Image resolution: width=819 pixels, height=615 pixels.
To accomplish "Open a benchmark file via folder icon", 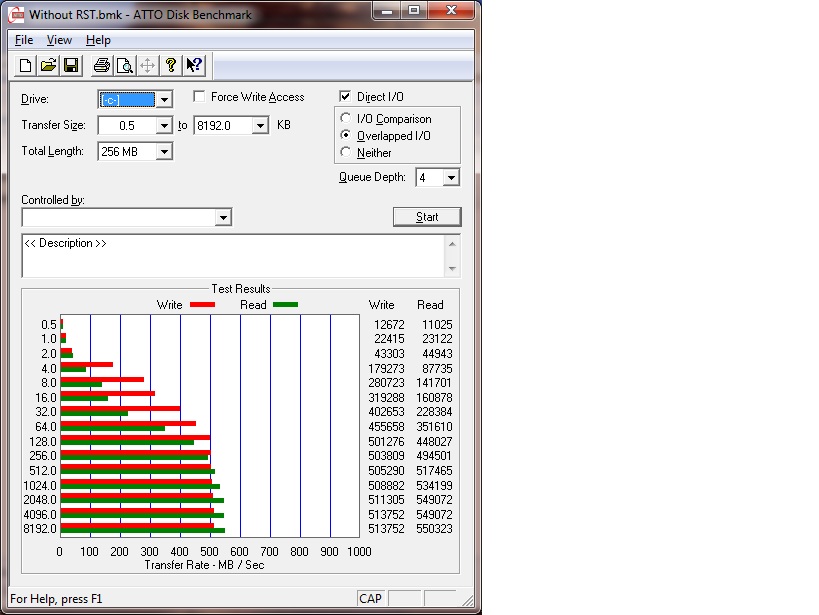I will (x=48, y=65).
